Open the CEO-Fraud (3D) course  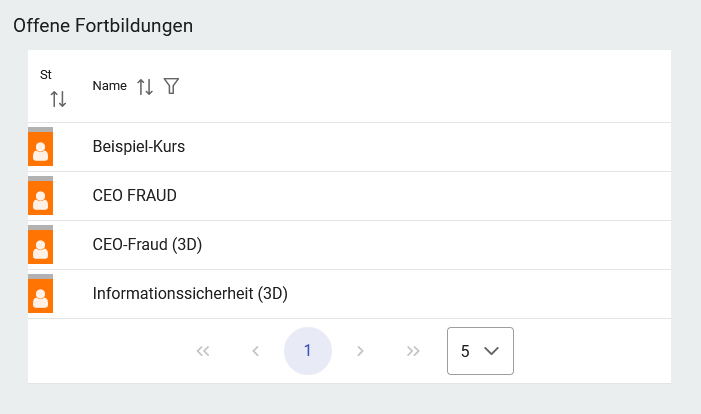tap(147, 245)
